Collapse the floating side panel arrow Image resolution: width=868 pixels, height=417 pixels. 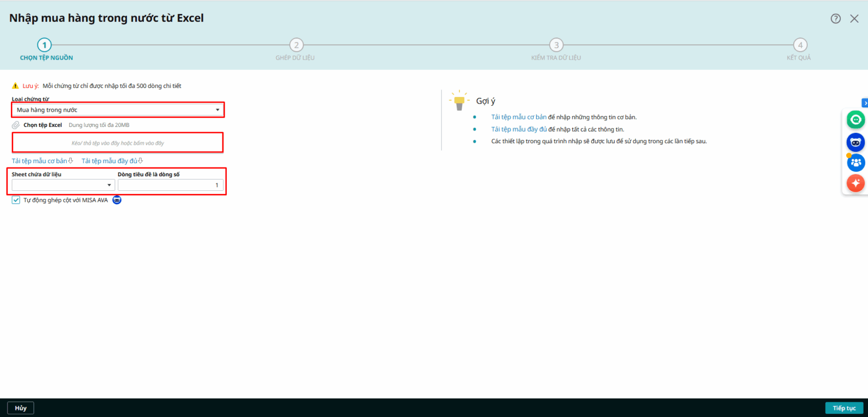[865, 103]
